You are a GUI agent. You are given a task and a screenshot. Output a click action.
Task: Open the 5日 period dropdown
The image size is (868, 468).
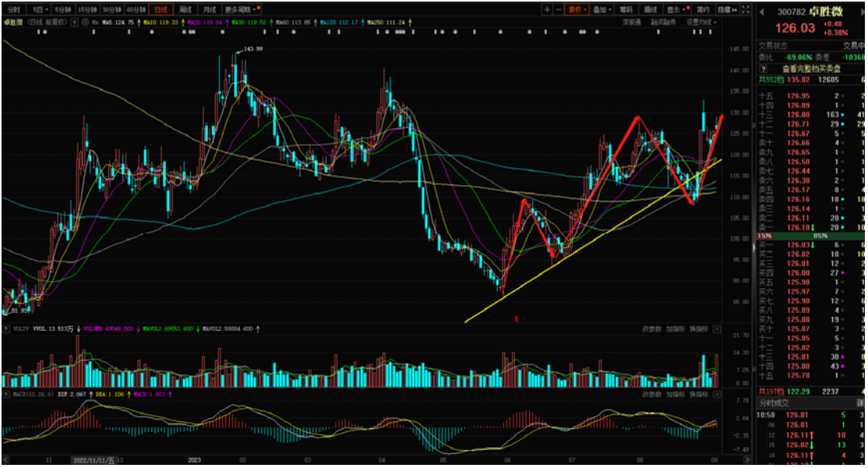tap(40, 9)
